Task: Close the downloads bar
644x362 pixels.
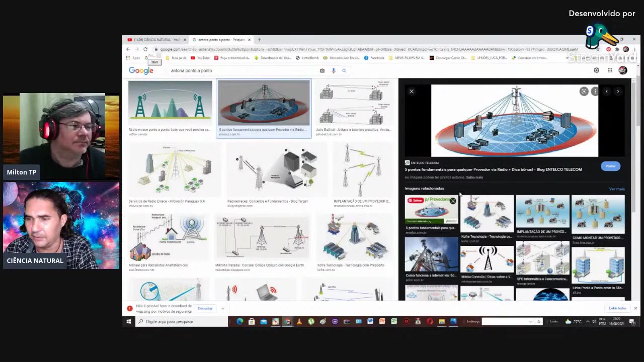Action: 635,308
